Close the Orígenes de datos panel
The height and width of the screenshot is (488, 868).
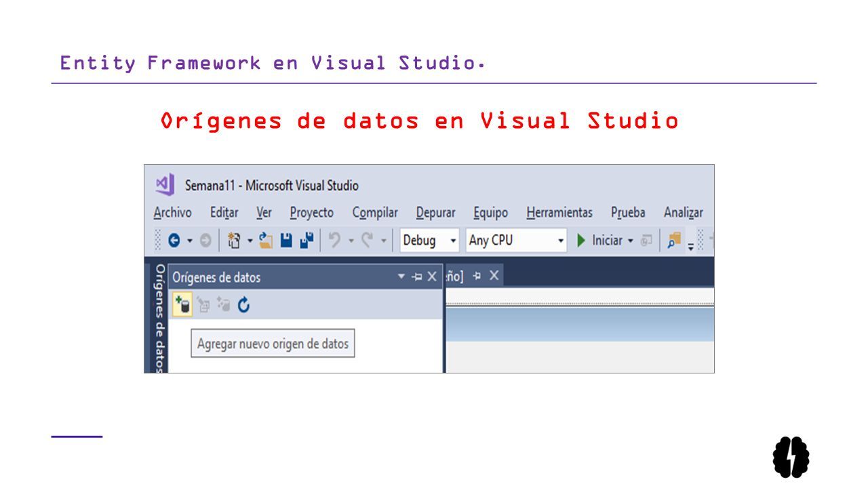(x=432, y=277)
